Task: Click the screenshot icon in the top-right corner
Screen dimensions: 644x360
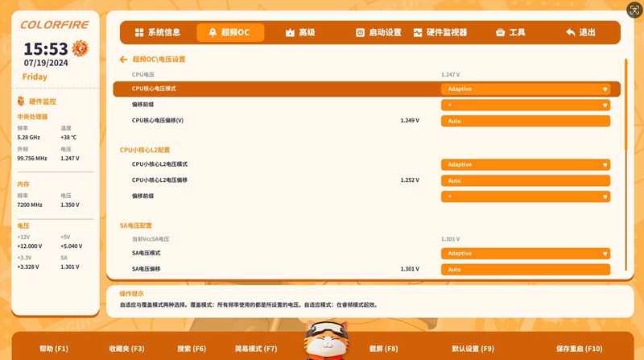Action: coord(634,10)
